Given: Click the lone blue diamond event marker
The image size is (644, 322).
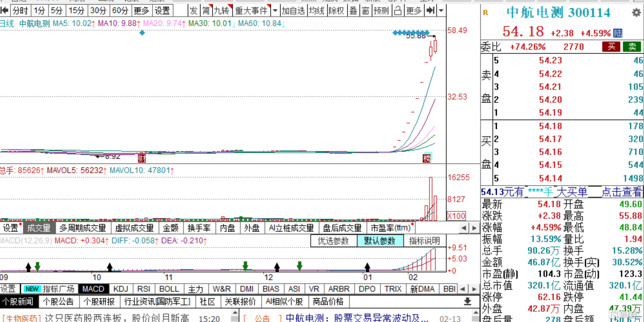Looking at the screenshot, I should point(142,33).
